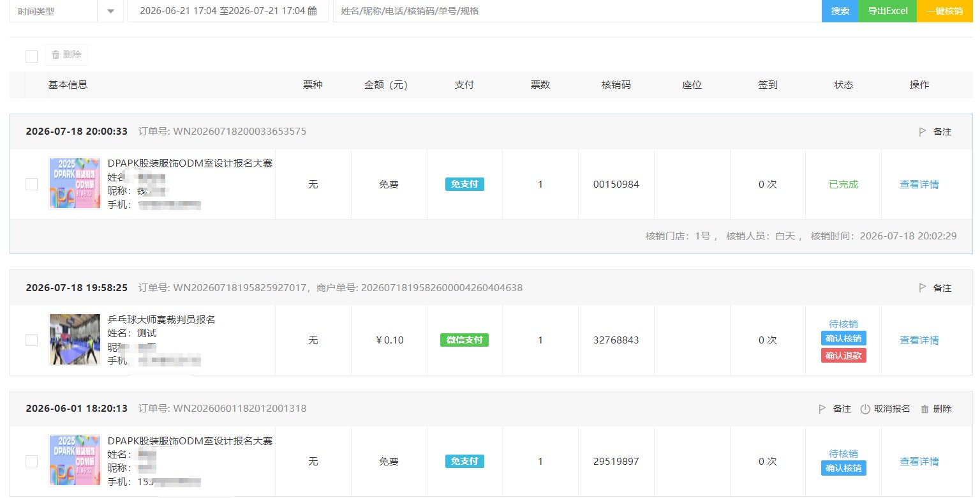
Task: Check the box for order WN20260601182012001318
Action: pyautogui.click(x=31, y=461)
